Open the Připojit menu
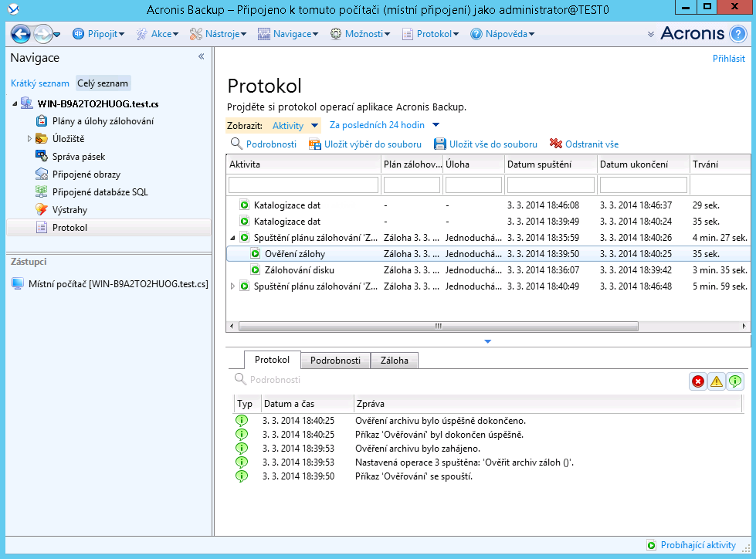Viewport: 756px width, 559px height. pos(99,34)
